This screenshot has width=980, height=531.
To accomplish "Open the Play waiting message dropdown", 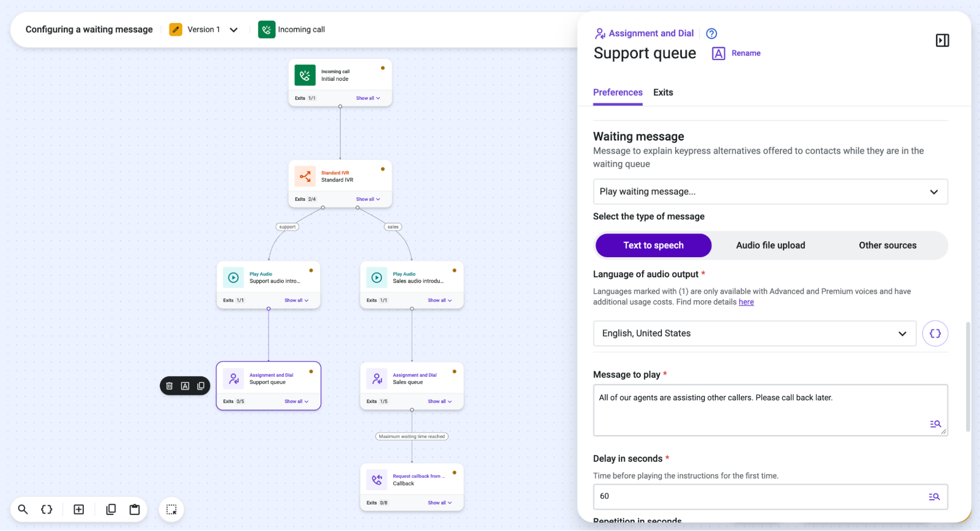I will click(x=770, y=192).
